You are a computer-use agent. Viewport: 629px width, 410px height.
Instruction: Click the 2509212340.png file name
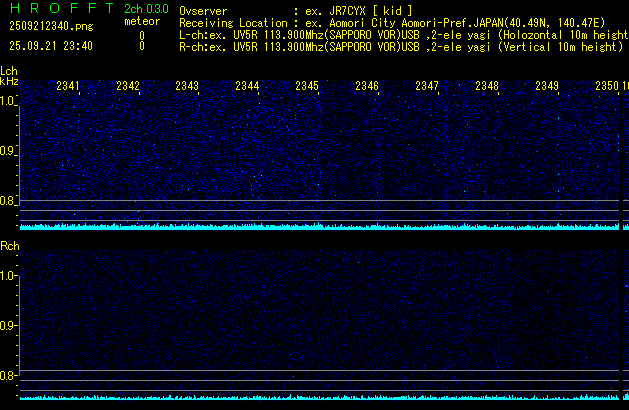[x=50, y=26]
